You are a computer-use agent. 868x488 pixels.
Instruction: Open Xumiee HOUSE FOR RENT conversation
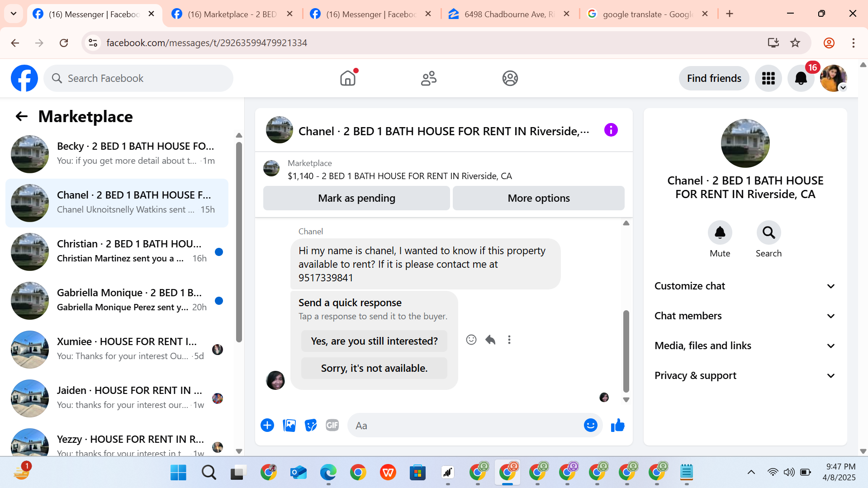pos(117,349)
